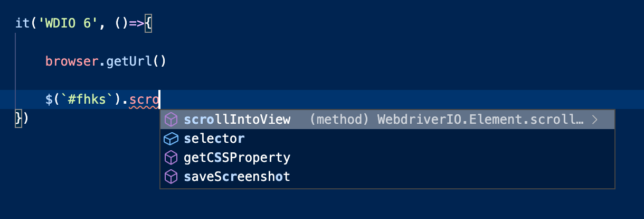The image size is (644, 219).
Task: Select the saveScreenshot completion entry
Action: tap(387, 177)
